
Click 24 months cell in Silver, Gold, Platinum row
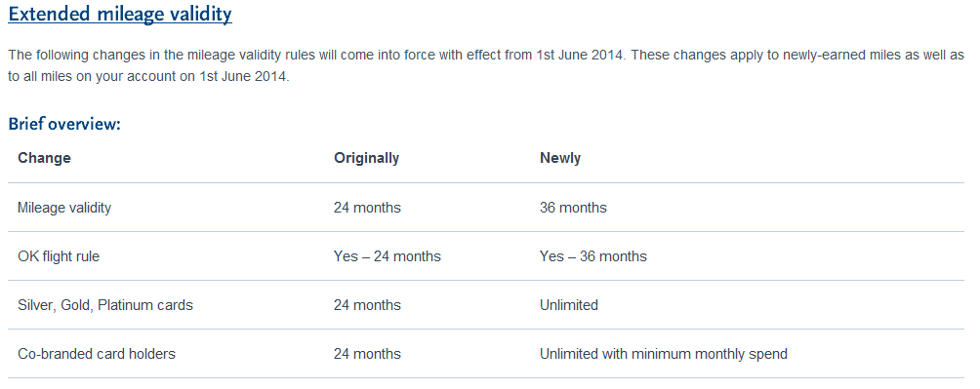coord(367,305)
